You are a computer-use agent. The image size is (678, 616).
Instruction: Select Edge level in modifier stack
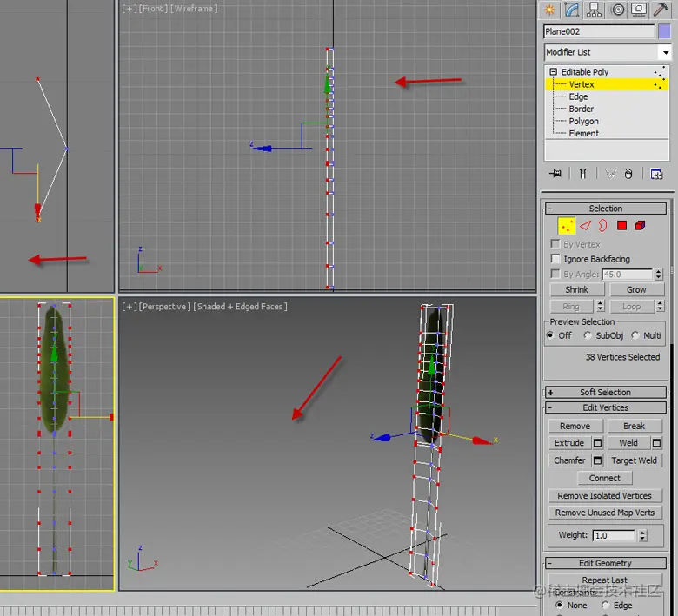pos(578,96)
